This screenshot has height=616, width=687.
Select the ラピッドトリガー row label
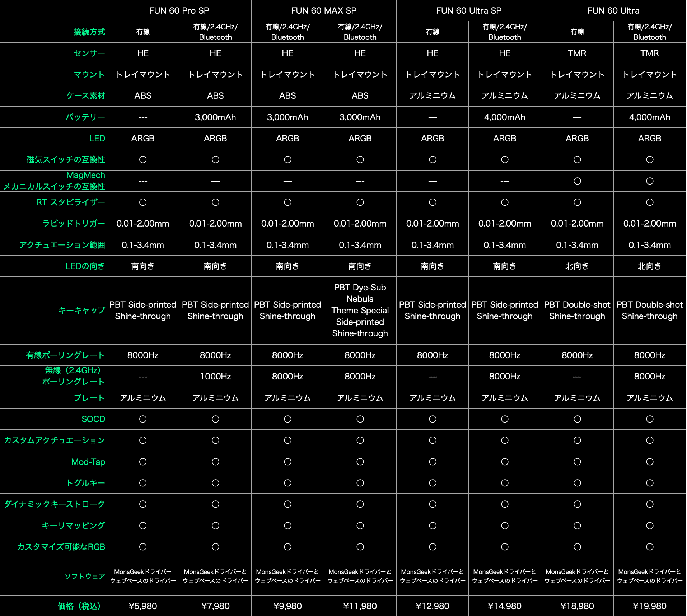click(x=74, y=223)
